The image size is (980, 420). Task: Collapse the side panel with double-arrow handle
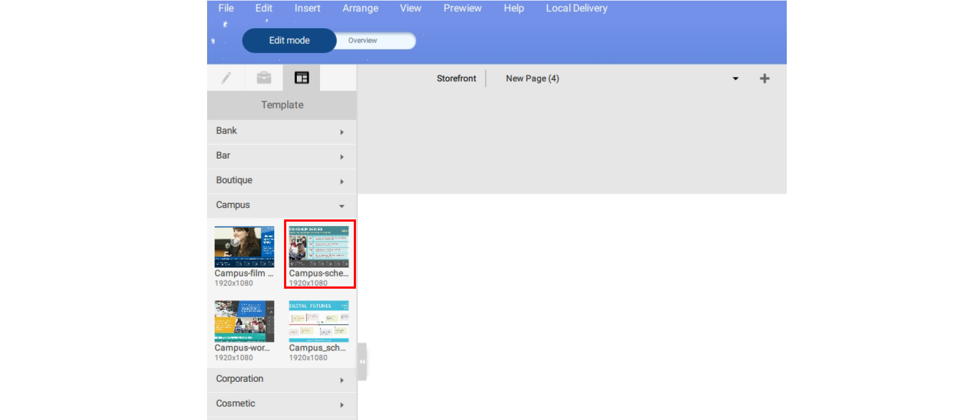[x=362, y=362]
